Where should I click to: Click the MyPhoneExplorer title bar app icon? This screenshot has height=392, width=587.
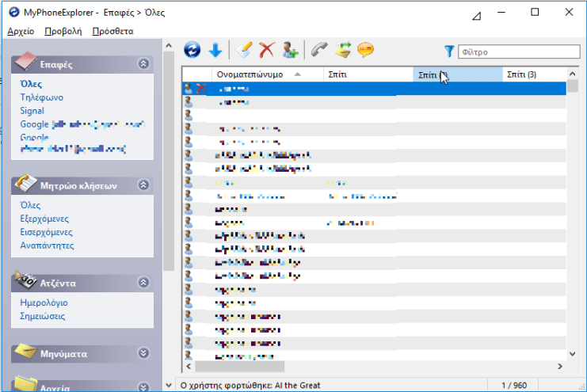13,12
